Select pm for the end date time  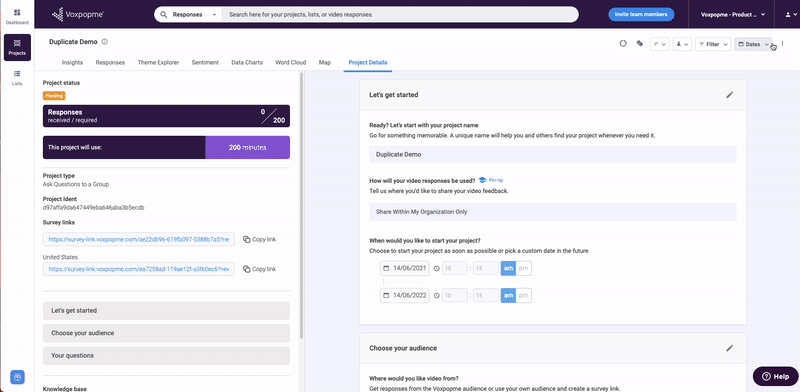pos(523,296)
